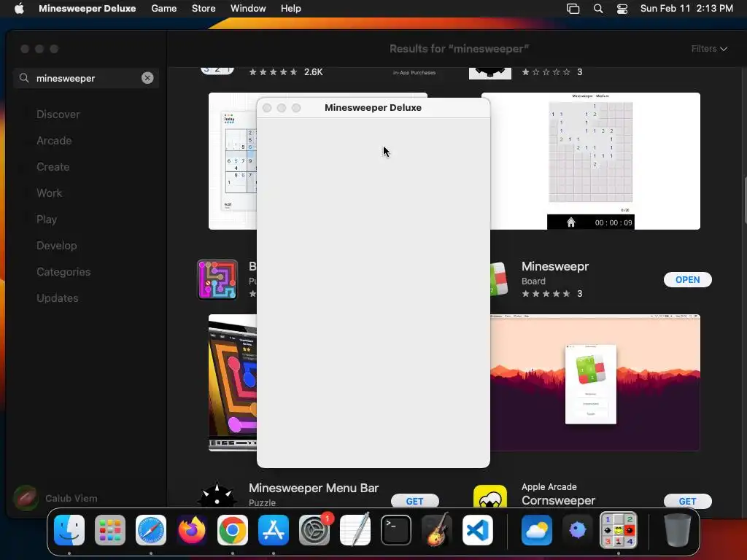This screenshot has width=747, height=560.
Task: Click the Cornsweeper yellow app icon
Action: coord(490,496)
